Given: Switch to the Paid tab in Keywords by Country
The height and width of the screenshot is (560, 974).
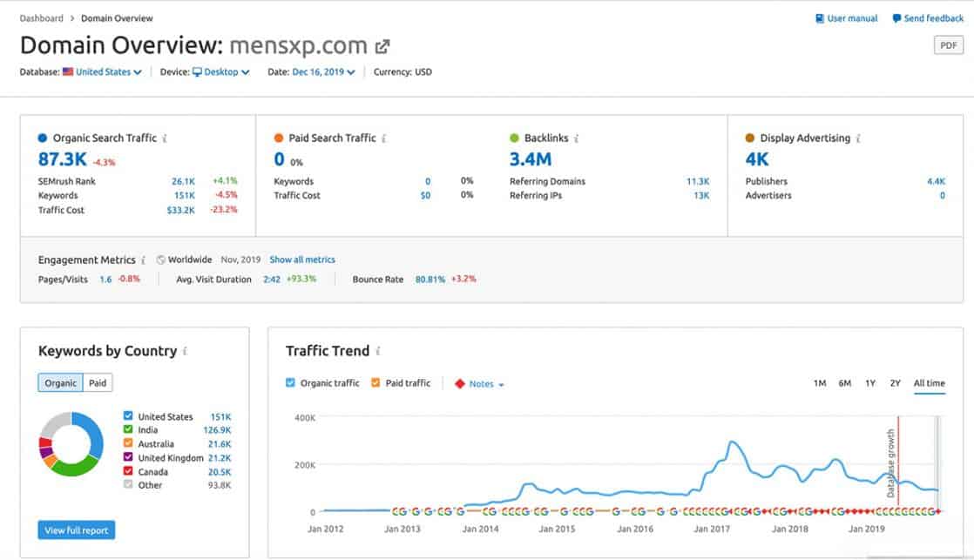Looking at the screenshot, I should click(98, 383).
